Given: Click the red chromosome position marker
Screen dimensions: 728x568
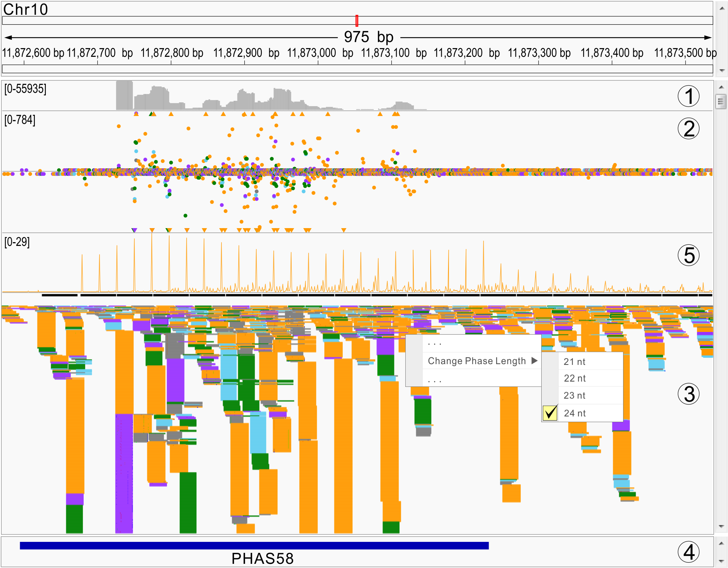Looking at the screenshot, I should pyautogui.click(x=357, y=20).
